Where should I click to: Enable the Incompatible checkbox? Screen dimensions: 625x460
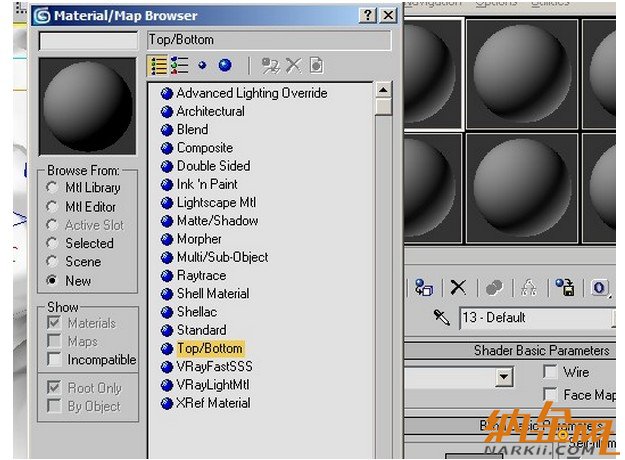(54, 360)
